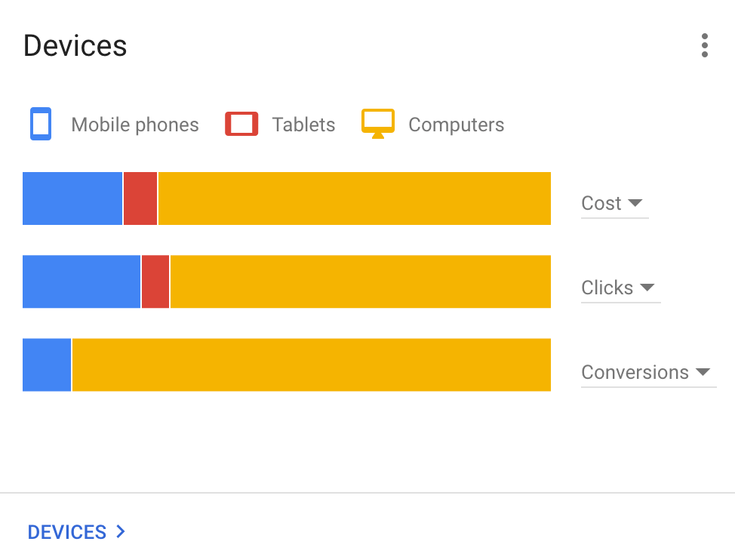Click the blue segment in the Conversions bar
Image resolution: width=735 pixels, height=560 pixels.
pos(46,365)
